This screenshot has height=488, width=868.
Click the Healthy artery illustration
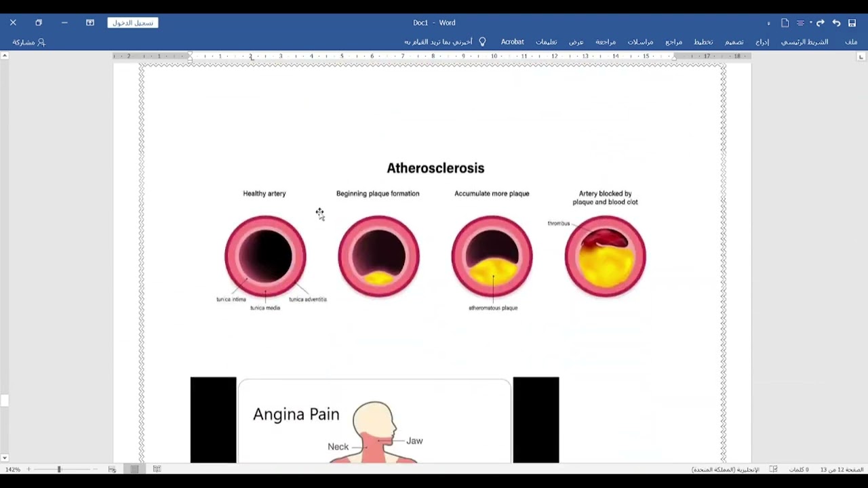(265, 256)
